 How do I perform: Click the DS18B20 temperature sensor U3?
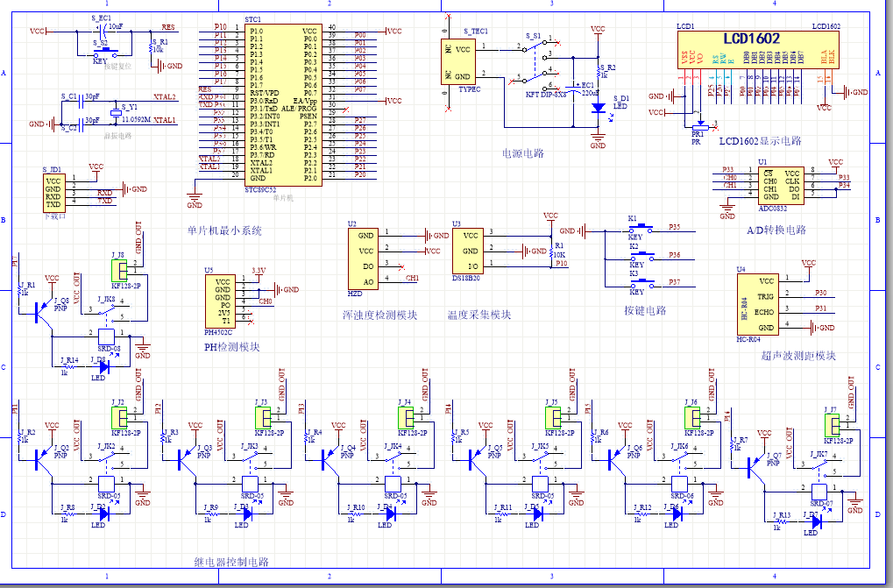tap(468, 251)
